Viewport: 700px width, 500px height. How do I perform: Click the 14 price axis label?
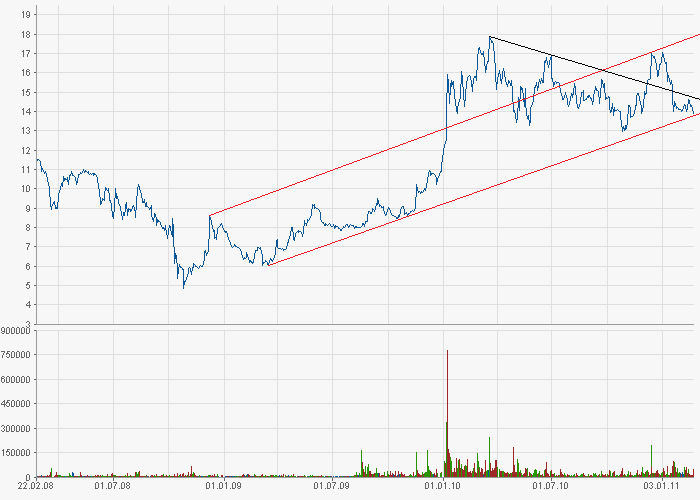(25, 112)
